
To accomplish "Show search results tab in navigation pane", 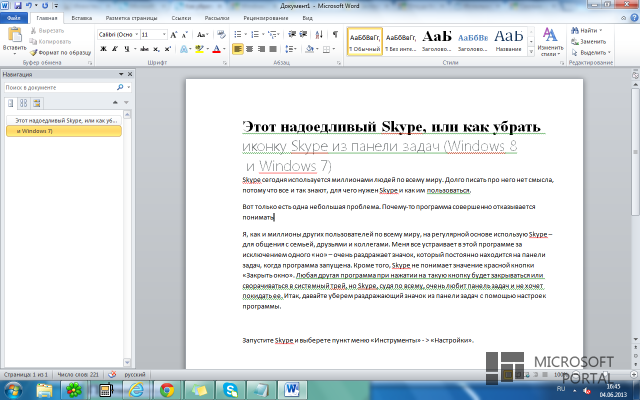I will [37, 103].
